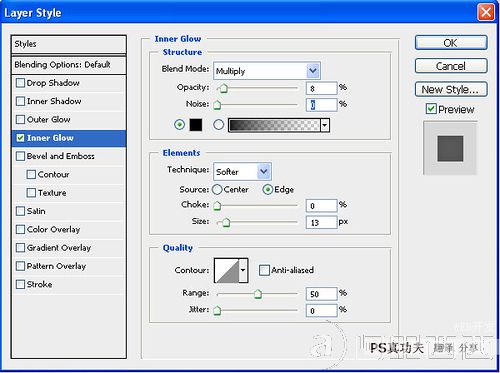Select the gradient radio button
This screenshot has width=500, height=373.
(218, 125)
